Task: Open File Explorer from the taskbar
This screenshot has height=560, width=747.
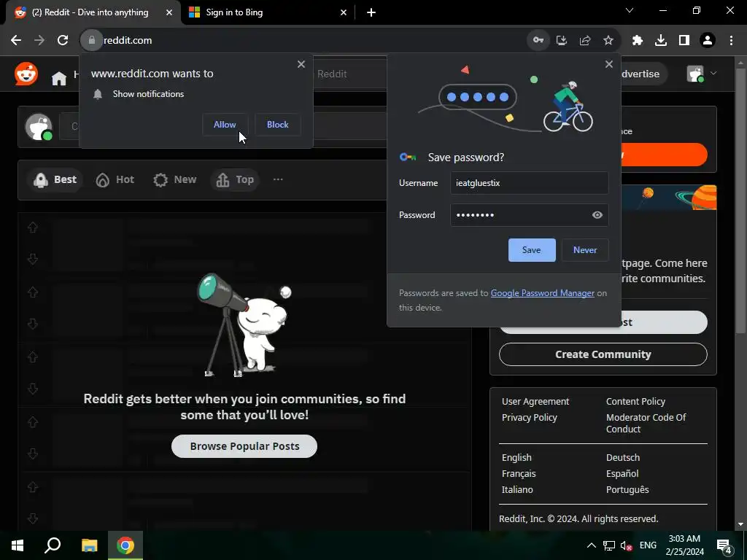Action: click(x=89, y=545)
